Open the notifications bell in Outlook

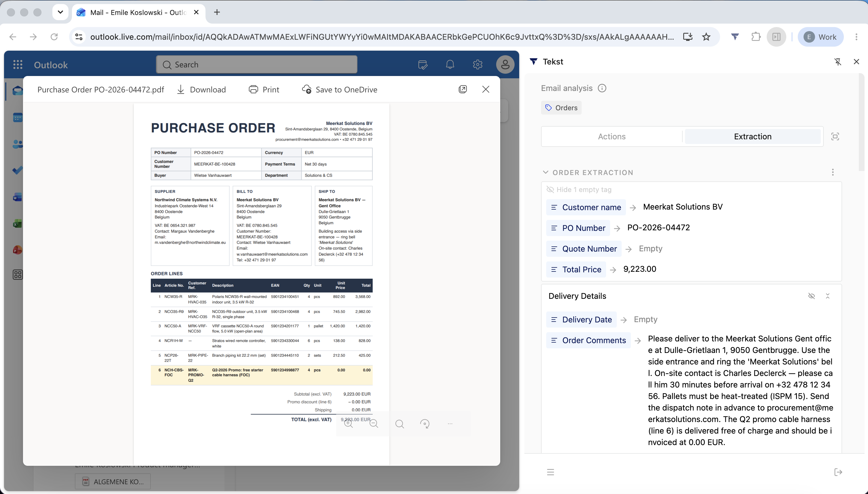coord(450,64)
